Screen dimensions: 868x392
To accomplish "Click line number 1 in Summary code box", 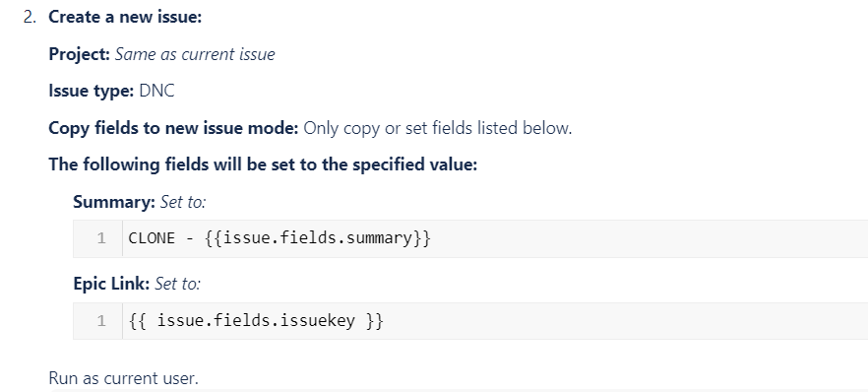I will point(101,238).
